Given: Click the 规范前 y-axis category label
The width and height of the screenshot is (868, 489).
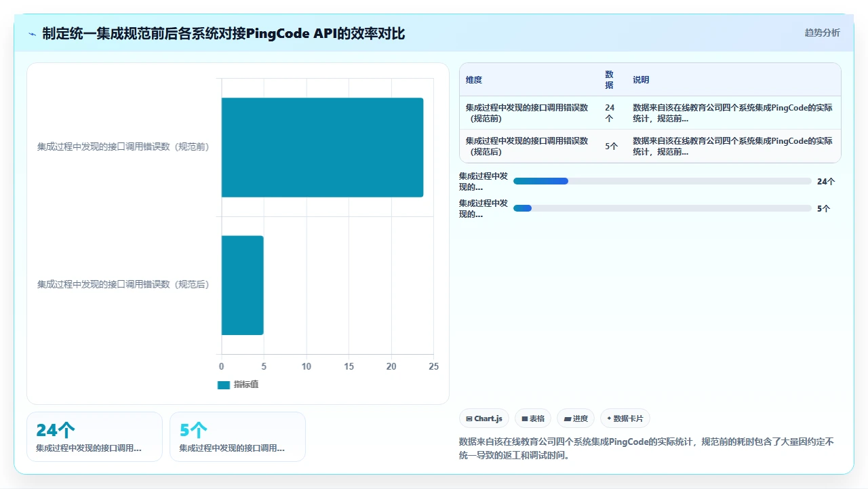Looking at the screenshot, I should pyautogui.click(x=123, y=147).
